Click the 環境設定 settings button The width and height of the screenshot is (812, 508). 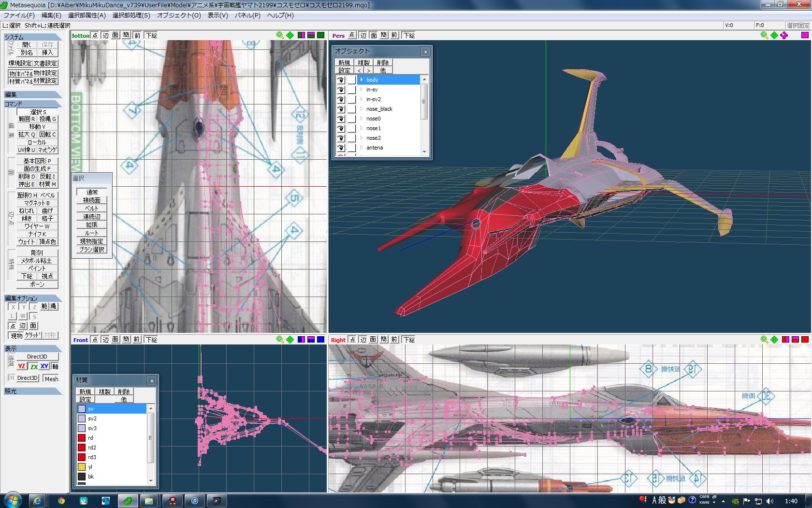pyautogui.click(x=20, y=63)
